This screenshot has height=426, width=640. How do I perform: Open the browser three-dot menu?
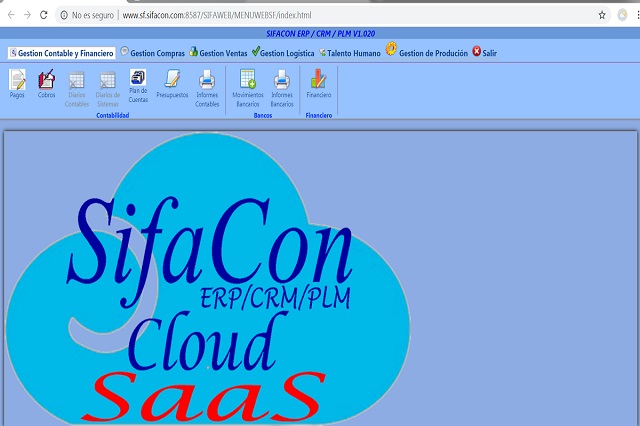(x=638, y=15)
